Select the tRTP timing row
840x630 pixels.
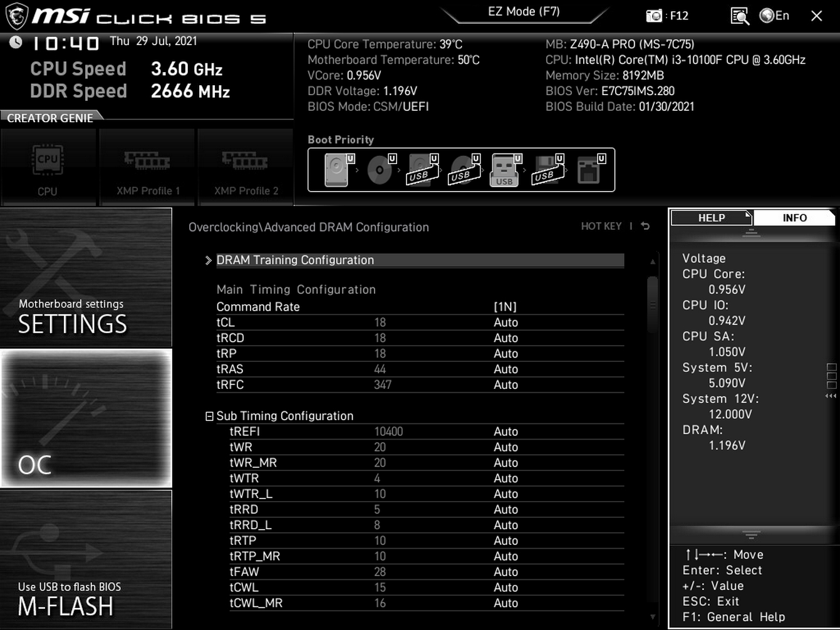427,541
